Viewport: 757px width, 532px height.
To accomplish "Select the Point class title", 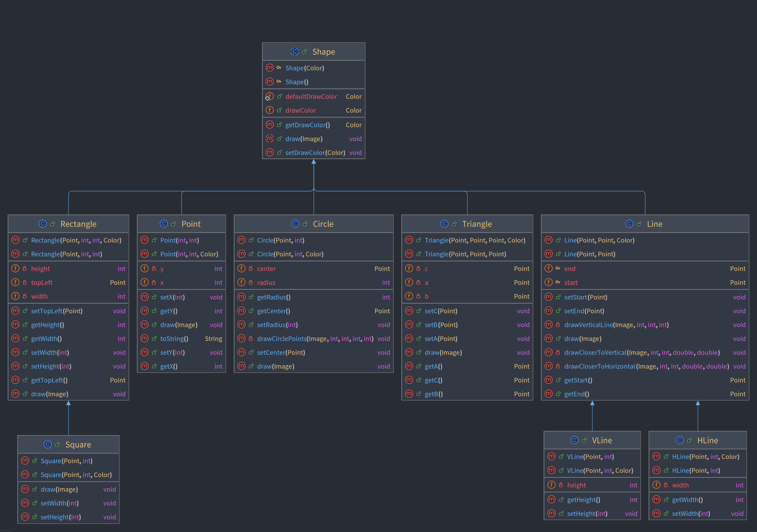I will click(191, 224).
